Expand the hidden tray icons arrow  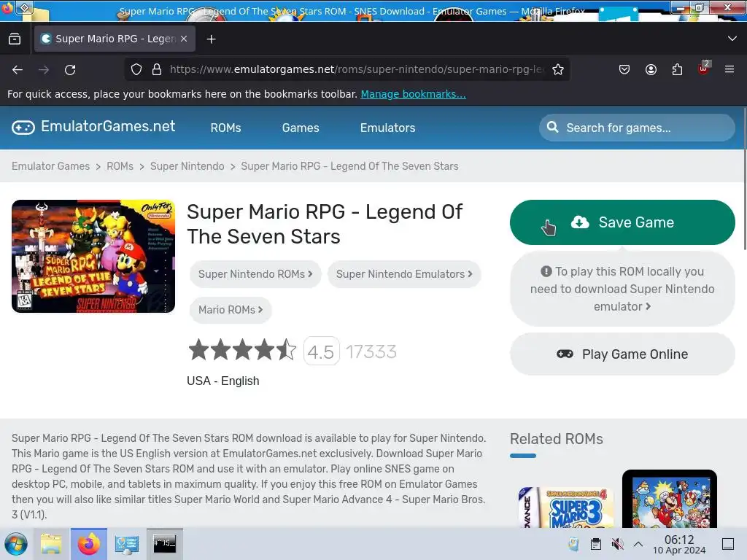pos(638,544)
